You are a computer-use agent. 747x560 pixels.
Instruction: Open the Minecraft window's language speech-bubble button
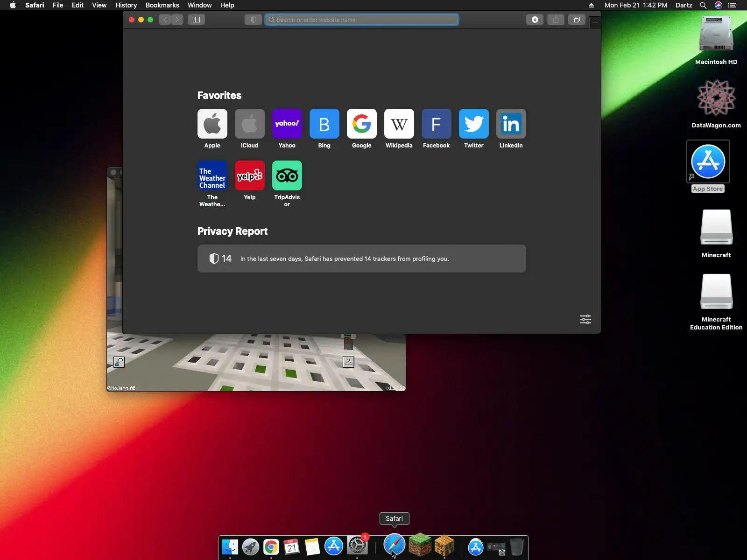pyautogui.click(x=119, y=362)
